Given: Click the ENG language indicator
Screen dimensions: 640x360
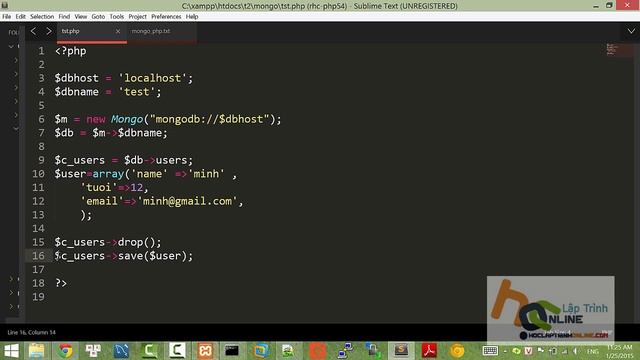Looking at the screenshot, I should [592, 351].
